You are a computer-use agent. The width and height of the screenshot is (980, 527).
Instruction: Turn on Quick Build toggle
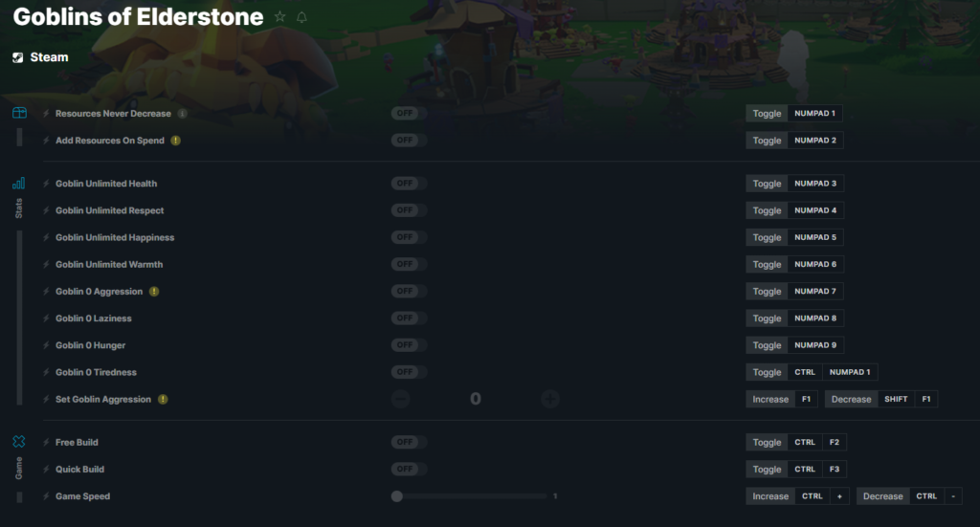[x=409, y=469]
